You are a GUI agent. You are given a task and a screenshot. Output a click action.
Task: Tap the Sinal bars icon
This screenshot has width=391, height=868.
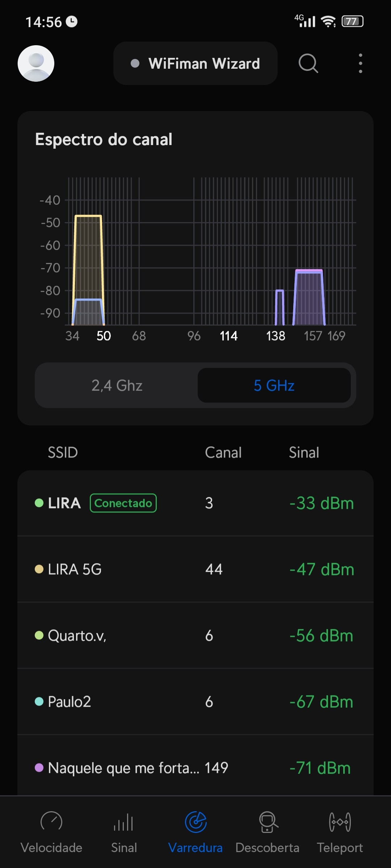[124, 822]
